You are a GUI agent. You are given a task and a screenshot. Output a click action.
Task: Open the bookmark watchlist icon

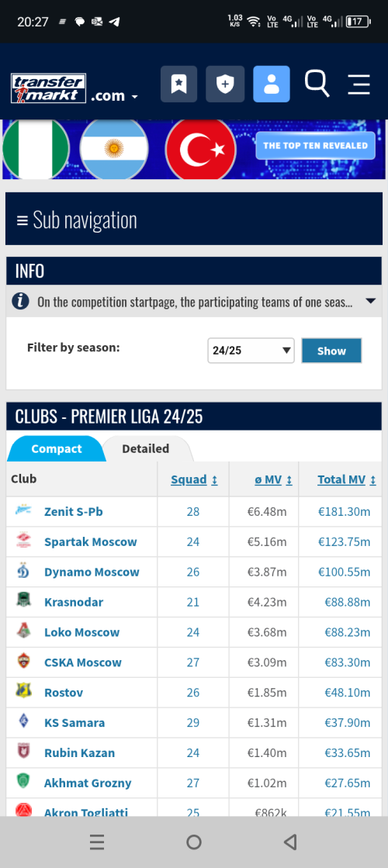pos(178,84)
